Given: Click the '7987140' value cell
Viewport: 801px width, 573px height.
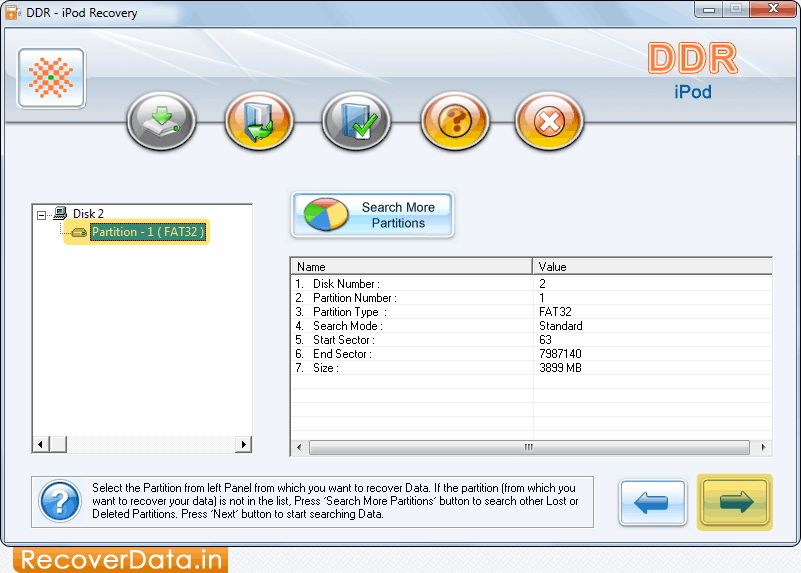Looking at the screenshot, I should (560, 354).
